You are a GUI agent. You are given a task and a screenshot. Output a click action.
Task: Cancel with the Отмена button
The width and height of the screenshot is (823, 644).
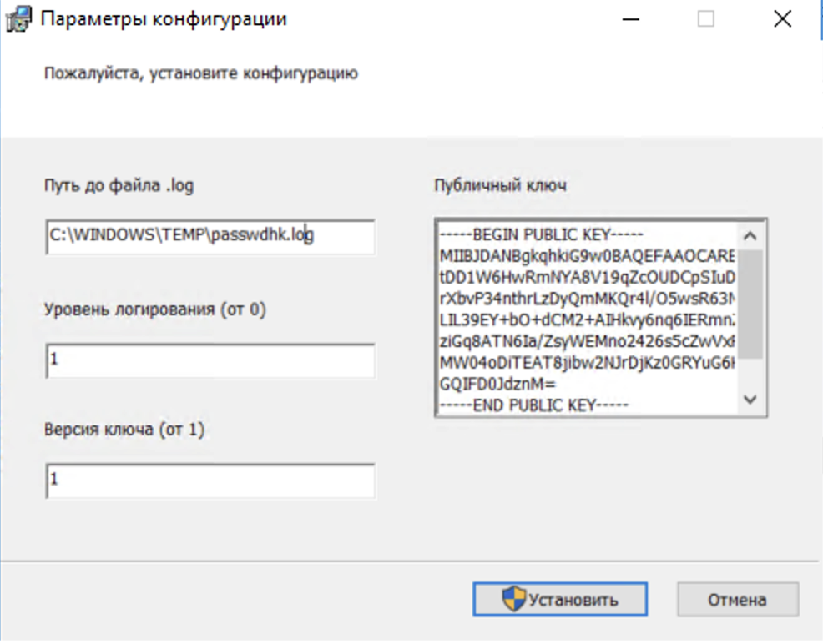click(737, 599)
